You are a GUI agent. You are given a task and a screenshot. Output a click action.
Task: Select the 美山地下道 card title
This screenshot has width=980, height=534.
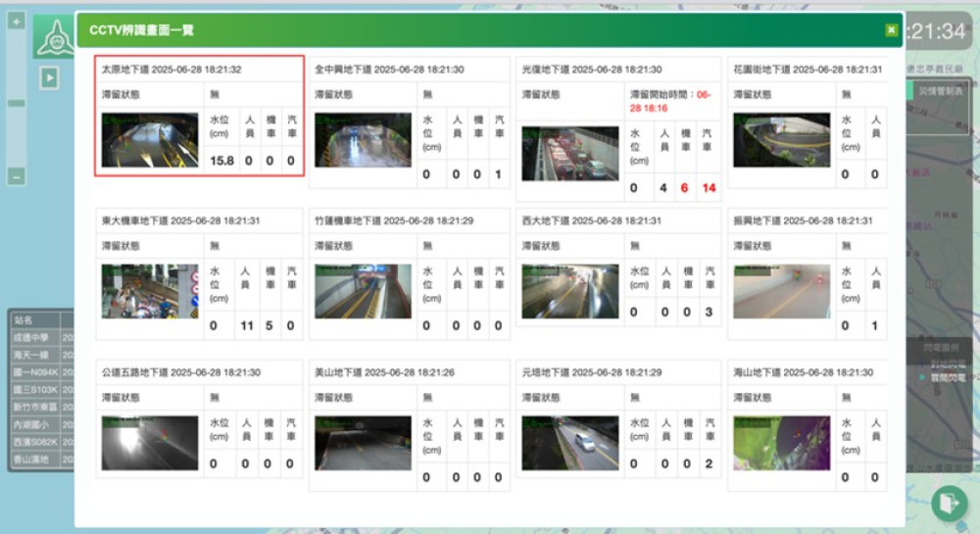point(384,372)
